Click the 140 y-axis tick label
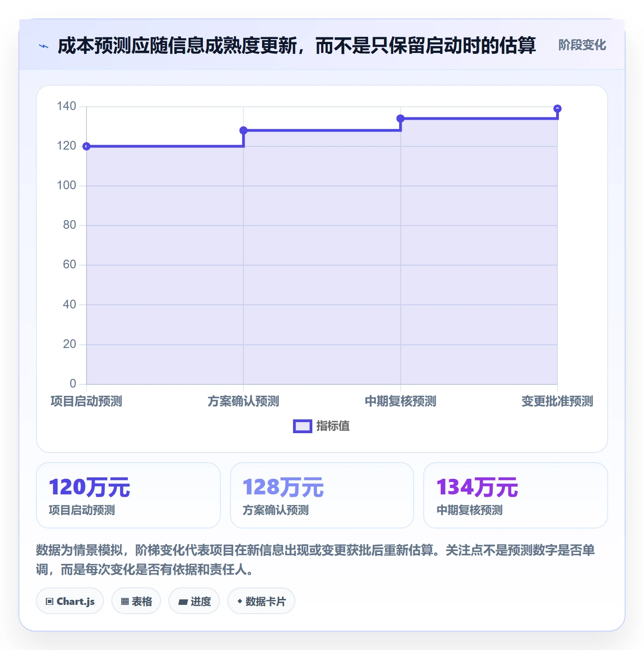The height and width of the screenshot is (650, 644). coord(66,106)
